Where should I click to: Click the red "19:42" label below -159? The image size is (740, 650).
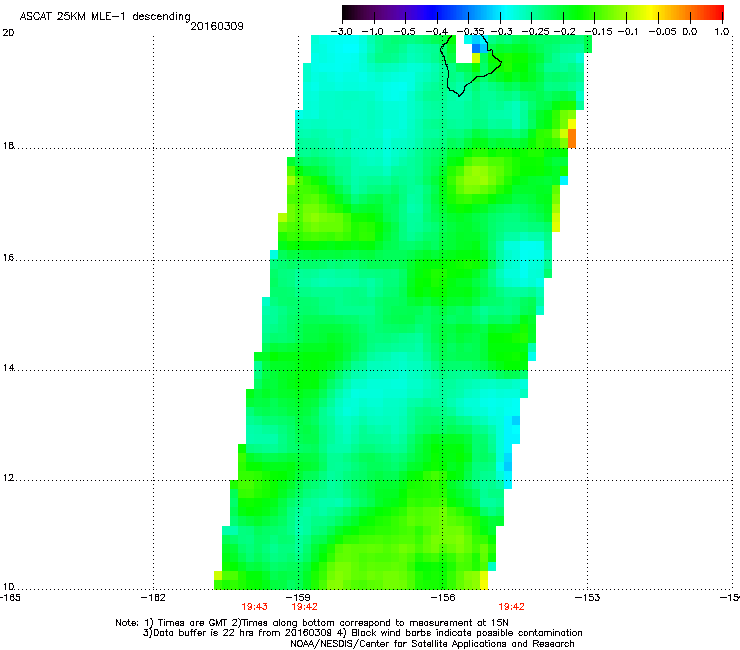coord(304,607)
